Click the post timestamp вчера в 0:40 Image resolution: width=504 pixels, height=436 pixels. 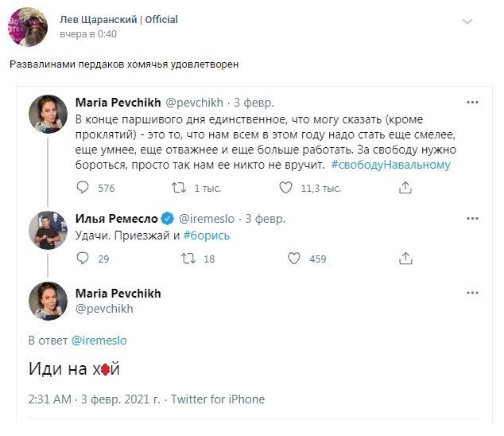click(x=88, y=34)
